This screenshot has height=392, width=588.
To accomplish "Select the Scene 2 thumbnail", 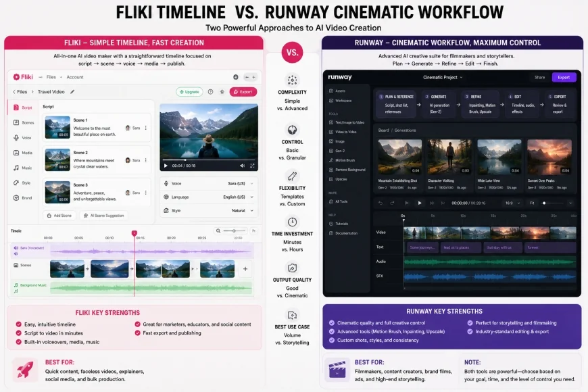I will click(x=57, y=160).
